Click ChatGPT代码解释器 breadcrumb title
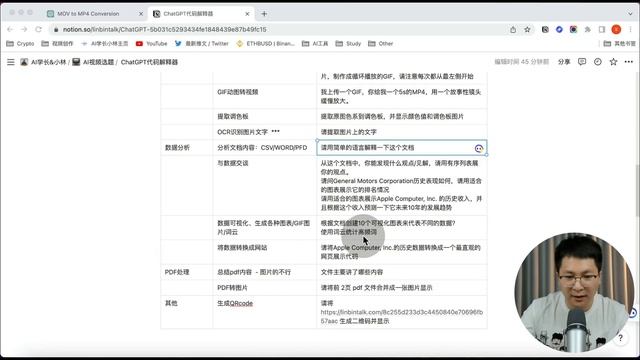Viewport: 640px width, 360px height. [149, 62]
